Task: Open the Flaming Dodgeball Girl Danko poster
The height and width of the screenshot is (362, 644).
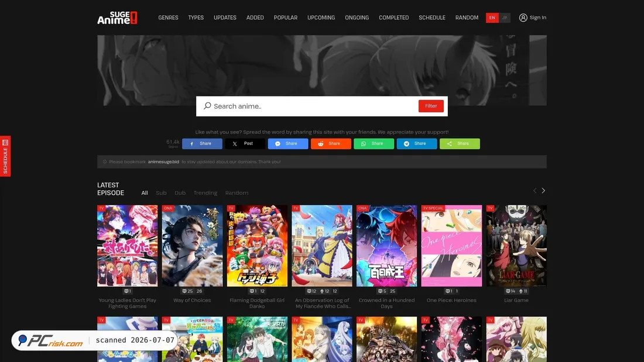Action: click(x=257, y=246)
